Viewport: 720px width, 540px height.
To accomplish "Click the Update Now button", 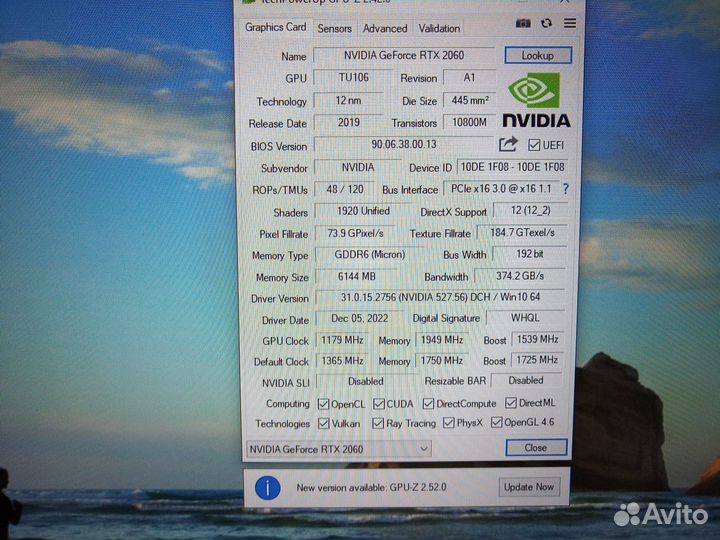I will 529,487.
